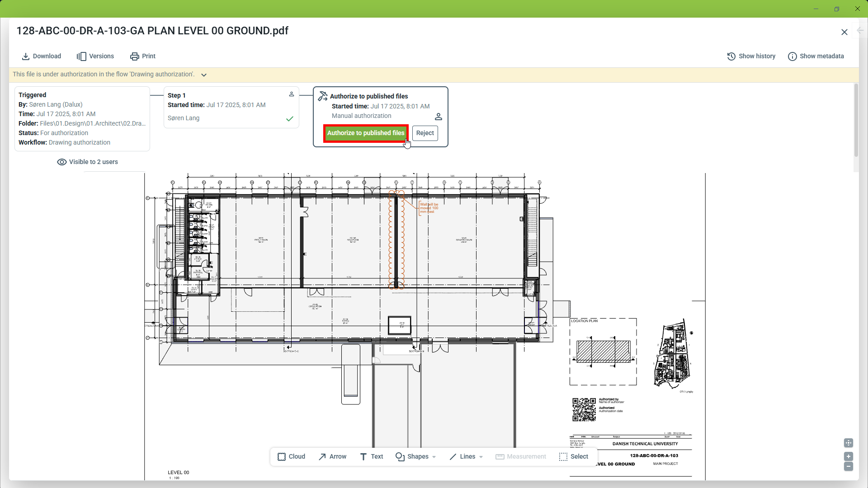Screen dimensions: 868x488
Task: Select the Arrow annotation tool
Action: [x=332, y=457]
